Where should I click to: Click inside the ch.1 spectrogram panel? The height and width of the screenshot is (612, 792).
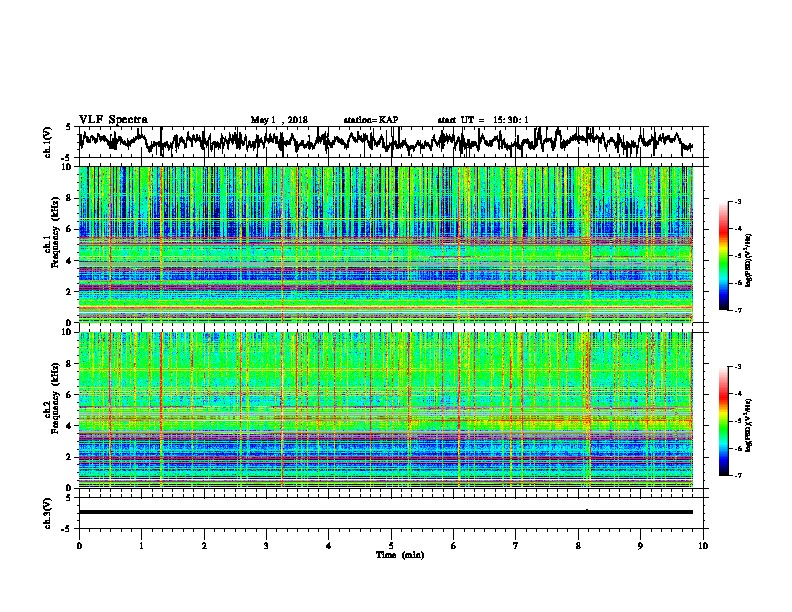pyautogui.click(x=385, y=244)
